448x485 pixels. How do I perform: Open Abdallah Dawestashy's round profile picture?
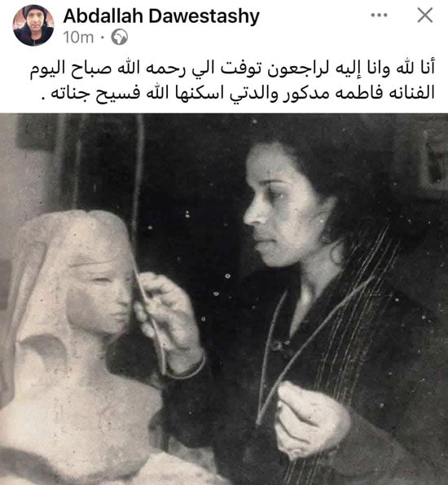tap(33, 25)
